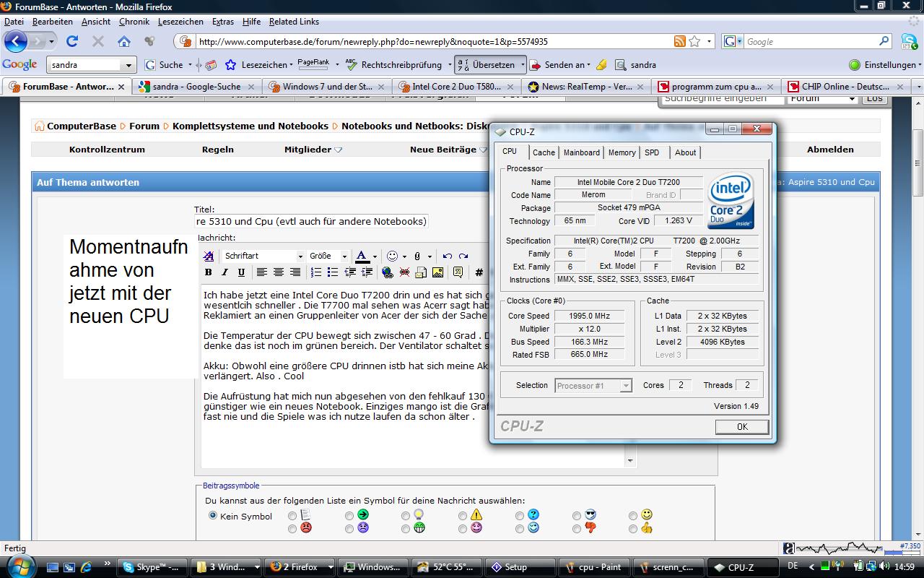
Task: Click the RSS feed icon in the address bar
Action: (x=679, y=41)
